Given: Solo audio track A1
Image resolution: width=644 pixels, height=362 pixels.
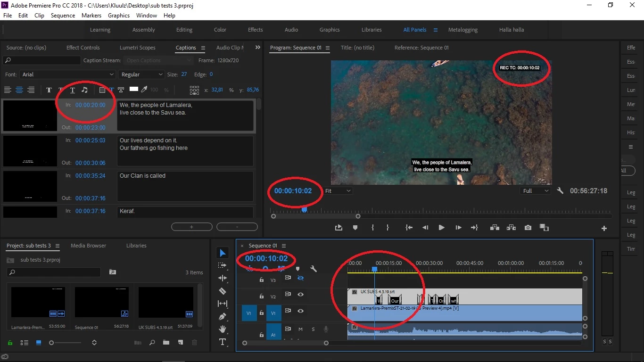Looking at the screenshot, I should (x=313, y=329).
